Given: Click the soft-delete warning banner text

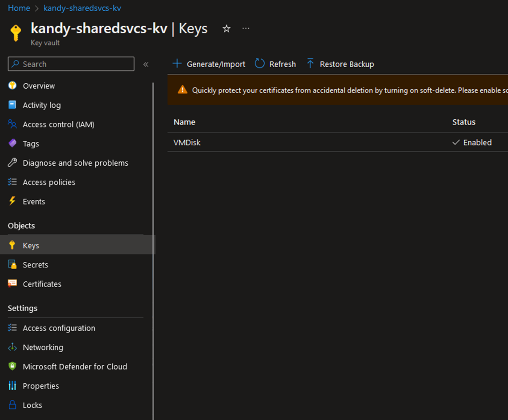Looking at the screenshot, I should 350,90.
